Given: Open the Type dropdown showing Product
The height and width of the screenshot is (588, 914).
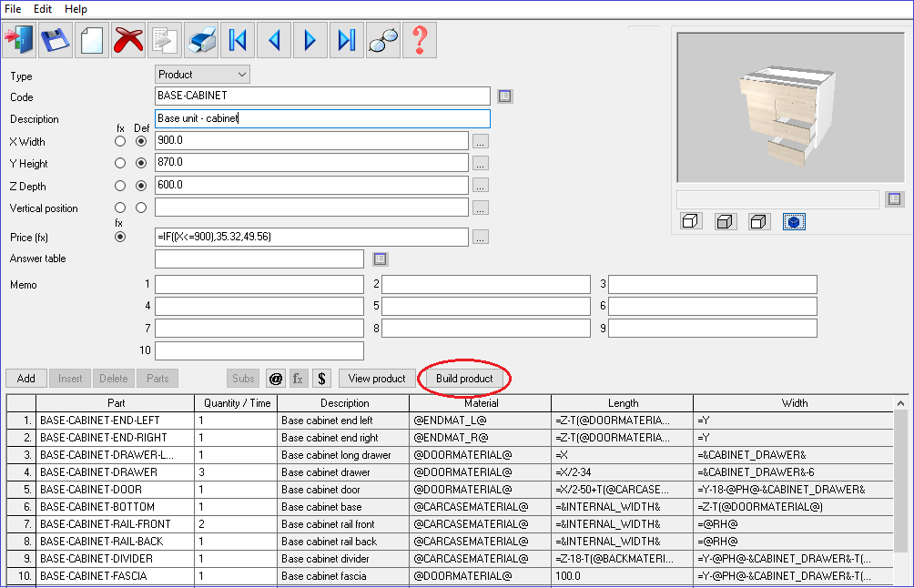Looking at the screenshot, I should tap(202, 75).
